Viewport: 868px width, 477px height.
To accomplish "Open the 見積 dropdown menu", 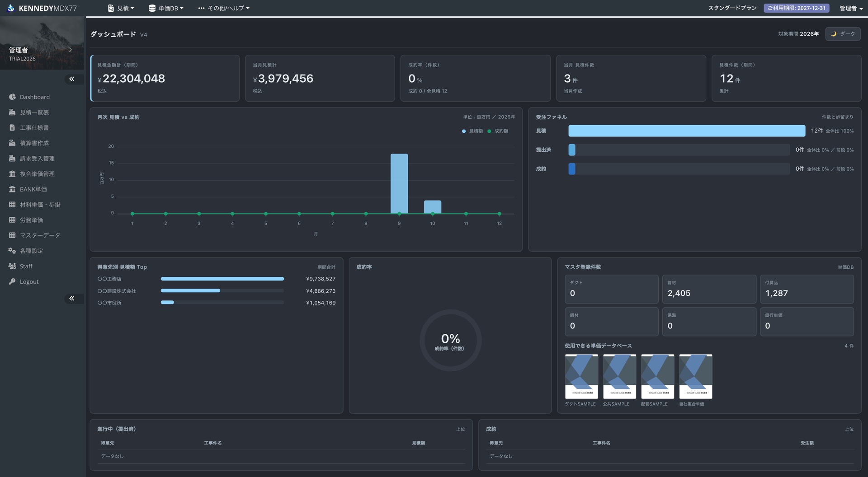I will pos(121,8).
